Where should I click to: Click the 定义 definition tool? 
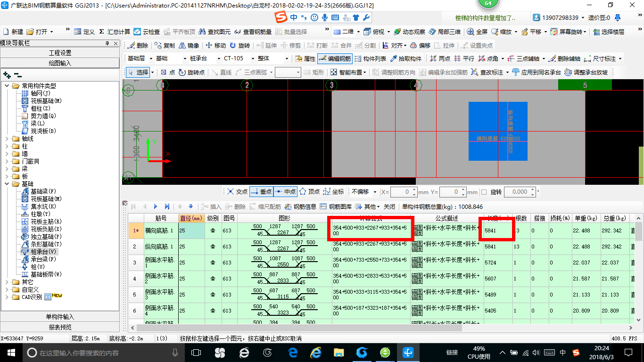[x=85, y=32]
